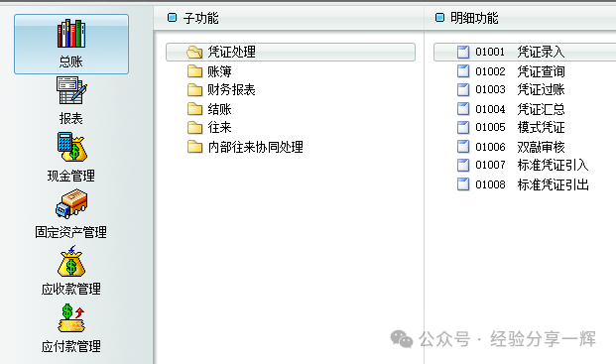Click the document icon beside 01001 凭证录入
The image size is (616, 364).
(463, 52)
